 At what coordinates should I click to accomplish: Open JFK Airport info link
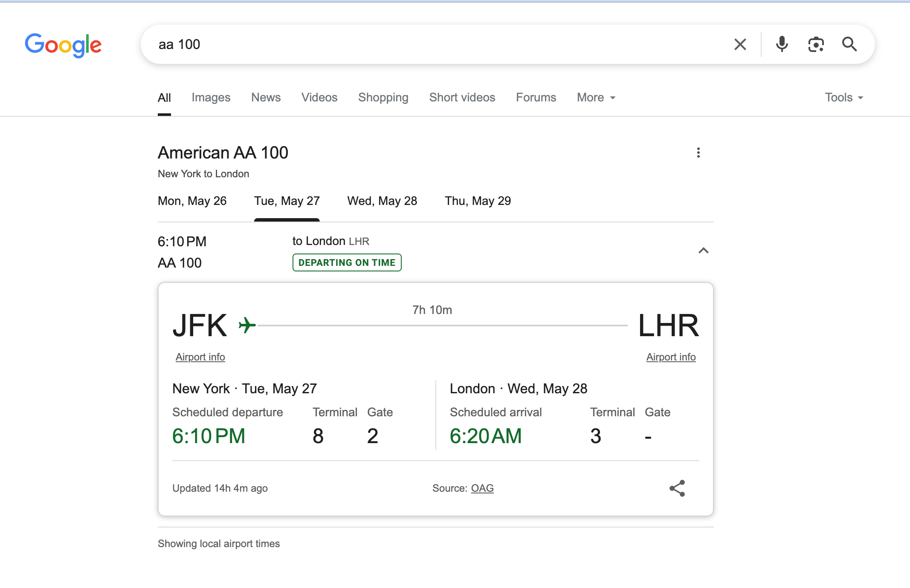[200, 357]
